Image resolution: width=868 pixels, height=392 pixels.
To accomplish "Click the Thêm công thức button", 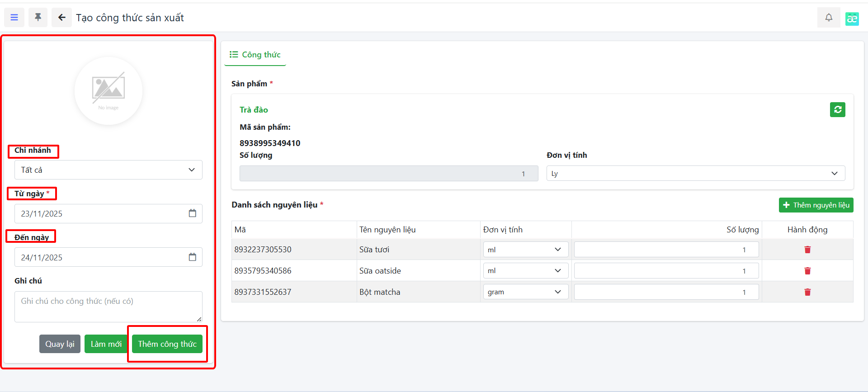I will coord(167,344).
